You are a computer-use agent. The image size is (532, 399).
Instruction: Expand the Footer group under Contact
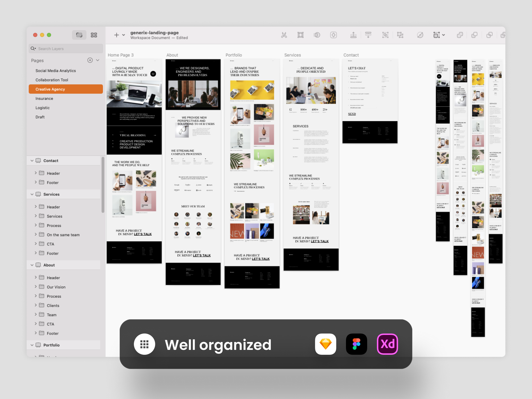click(36, 182)
